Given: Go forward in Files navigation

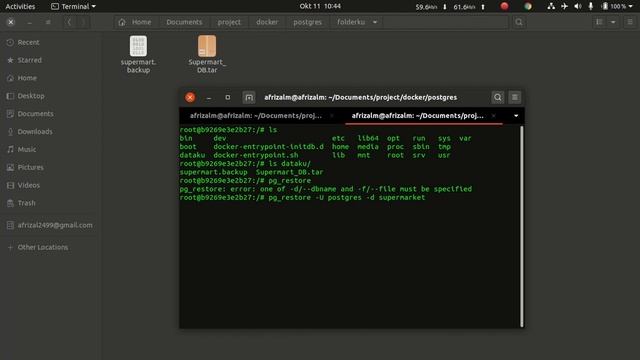Looking at the screenshot, I should [83, 22].
